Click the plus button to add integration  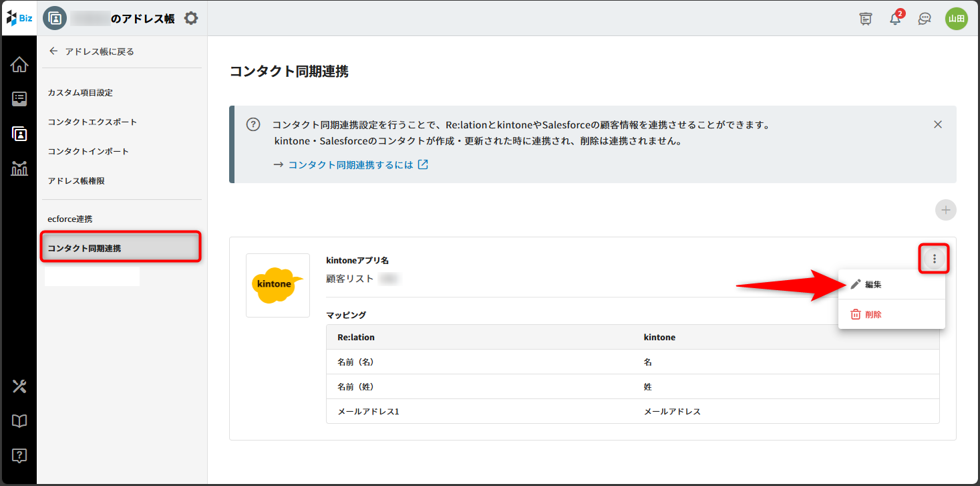coord(945,210)
